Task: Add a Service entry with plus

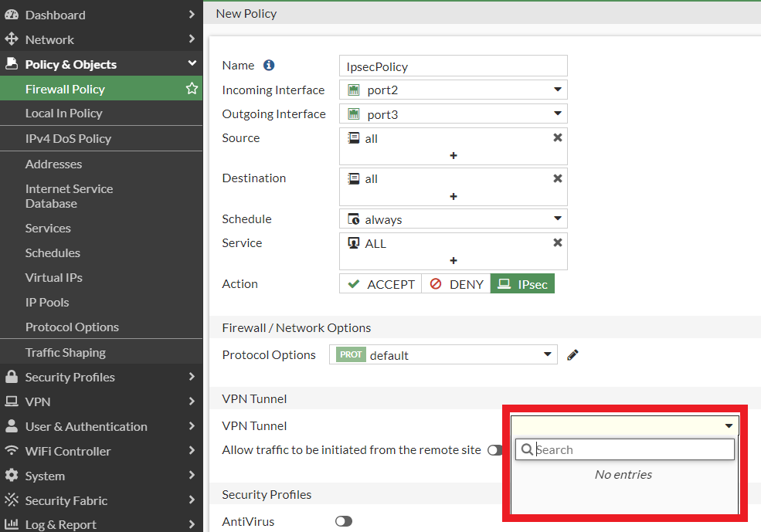Action: click(x=454, y=260)
